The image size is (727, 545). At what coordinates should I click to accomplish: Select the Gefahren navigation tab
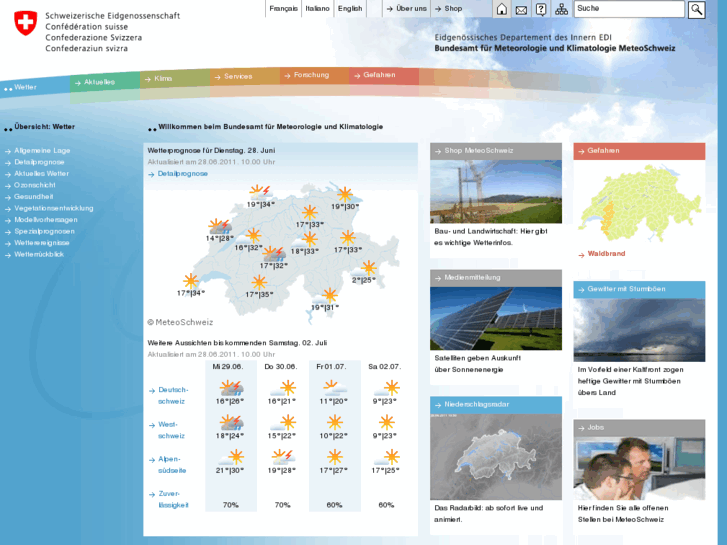click(384, 75)
